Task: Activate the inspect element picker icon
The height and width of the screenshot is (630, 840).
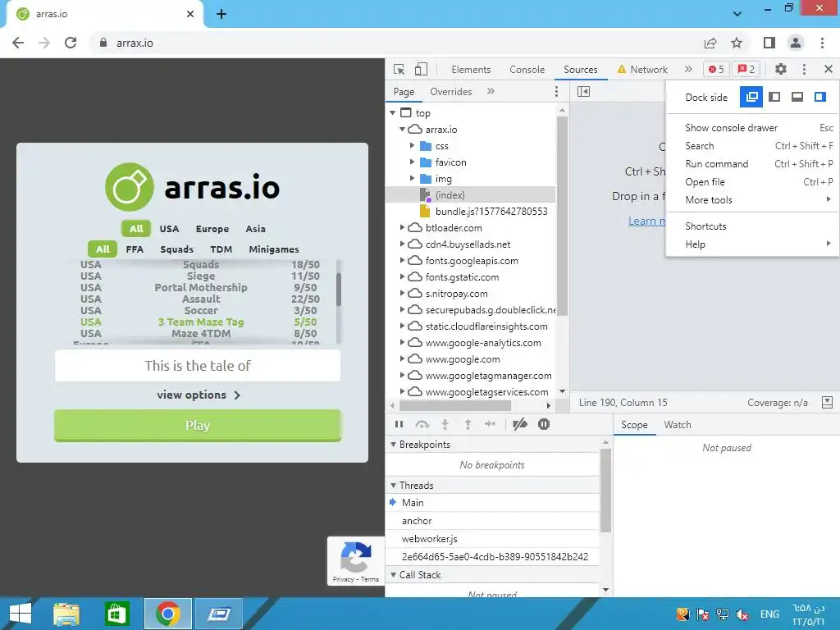Action: pos(399,69)
